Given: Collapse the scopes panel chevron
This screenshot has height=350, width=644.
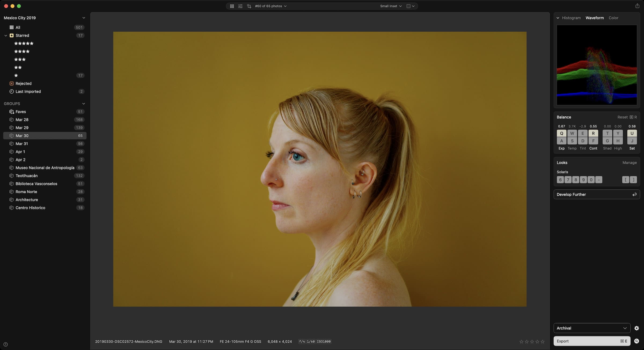Looking at the screenshot, I should click(558, 18).
